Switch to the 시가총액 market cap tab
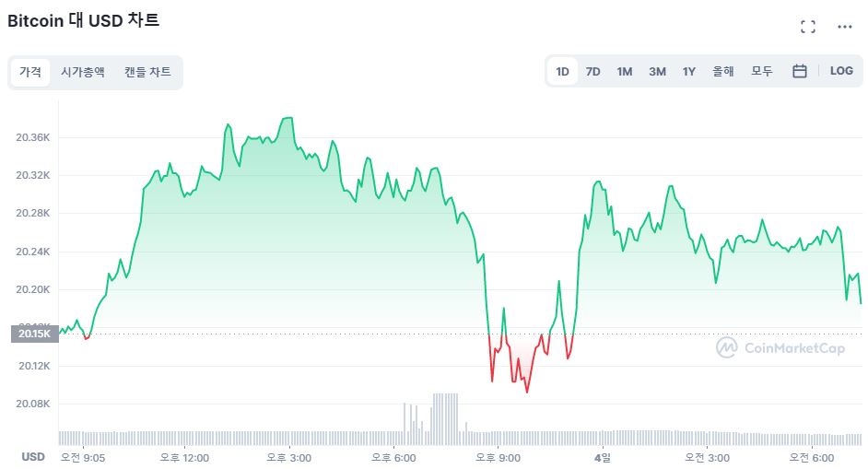 (x=83, y=72)
